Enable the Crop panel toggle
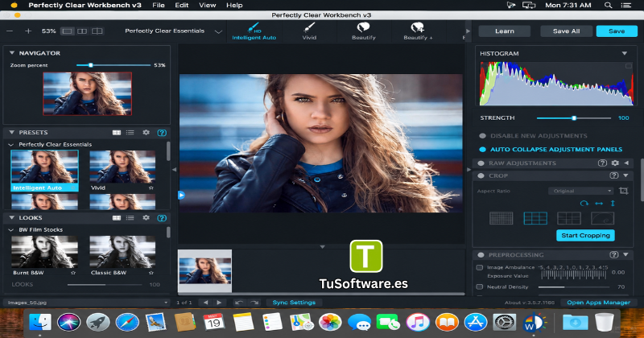This screenshot has height=338, width=644. [481, 175]
